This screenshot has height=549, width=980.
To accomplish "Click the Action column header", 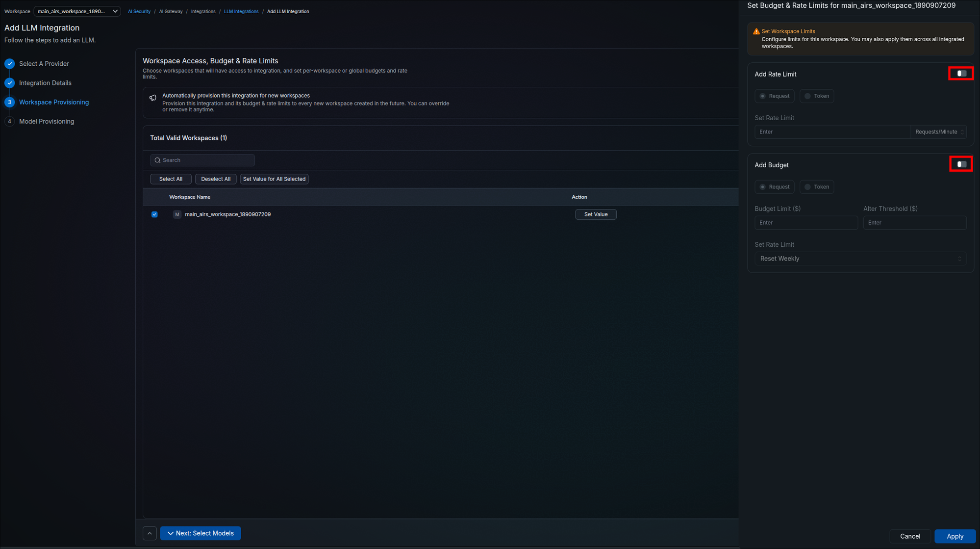I will click(x=579, y=197).
